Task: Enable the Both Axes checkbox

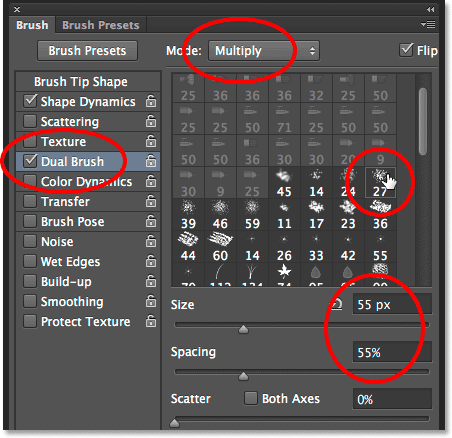Action: tap(251, 398)
